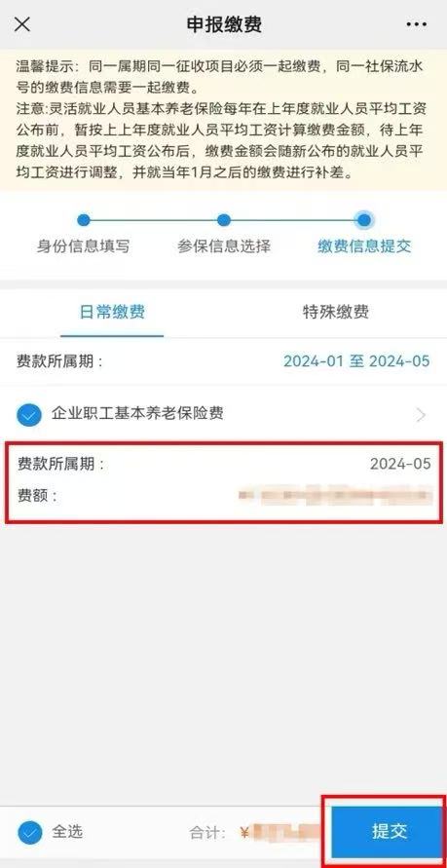Tap the 费款所属期 2024-05 detail row
The height and width of the screenshot is (868, 447).
224,464
